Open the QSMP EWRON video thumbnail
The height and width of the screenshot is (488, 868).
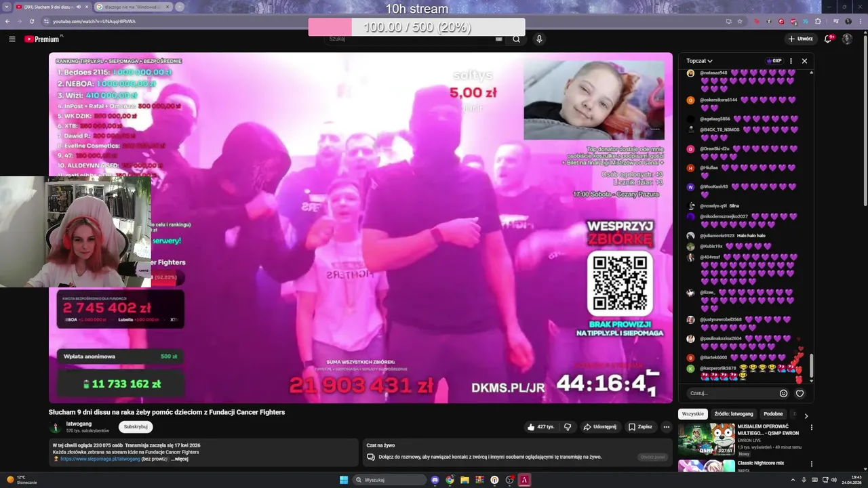point(706,439)
